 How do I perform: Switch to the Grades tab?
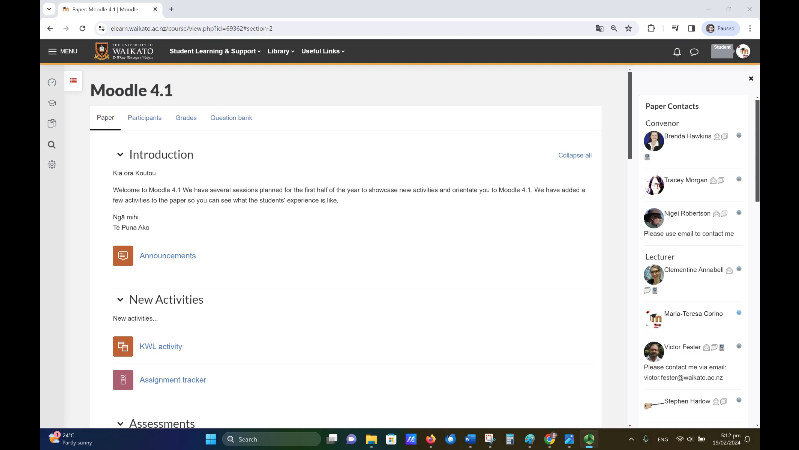[x=186, y=118]
